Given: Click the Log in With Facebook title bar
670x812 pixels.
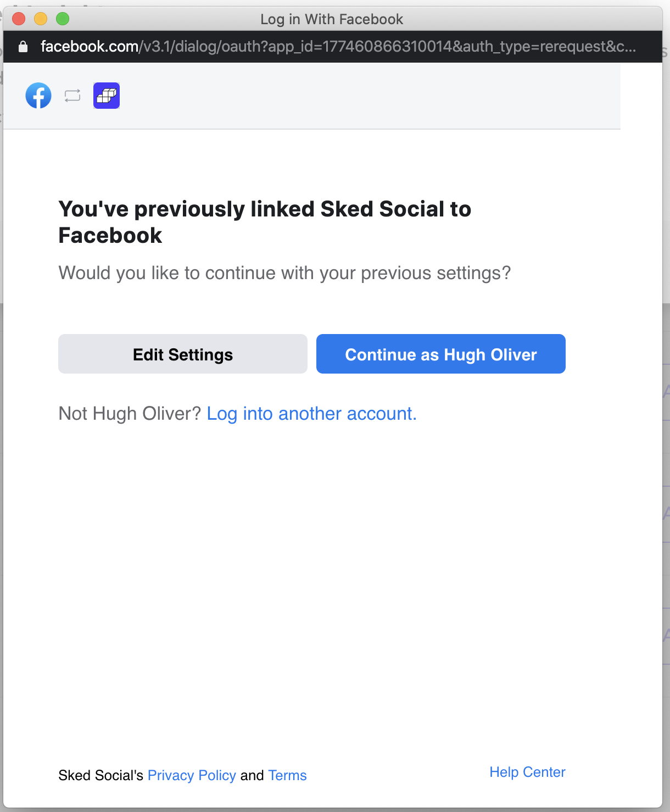Looking at the screenshot, I should 332,19.
